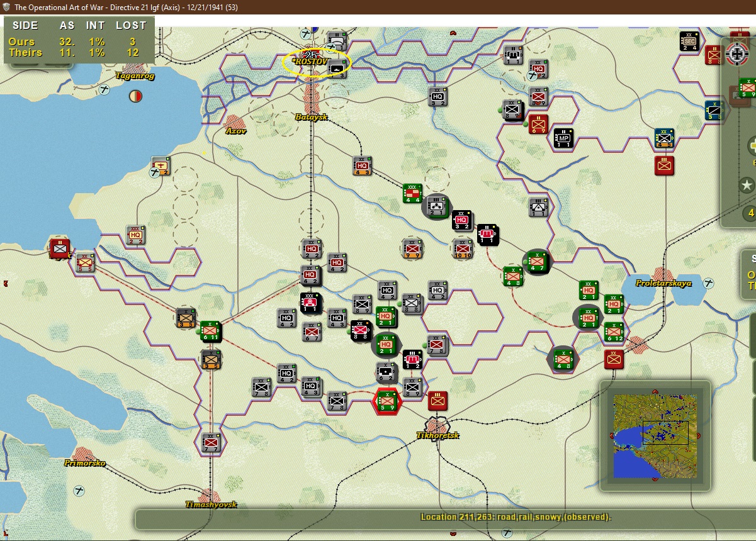Click the Azov town label

point(237,131)
